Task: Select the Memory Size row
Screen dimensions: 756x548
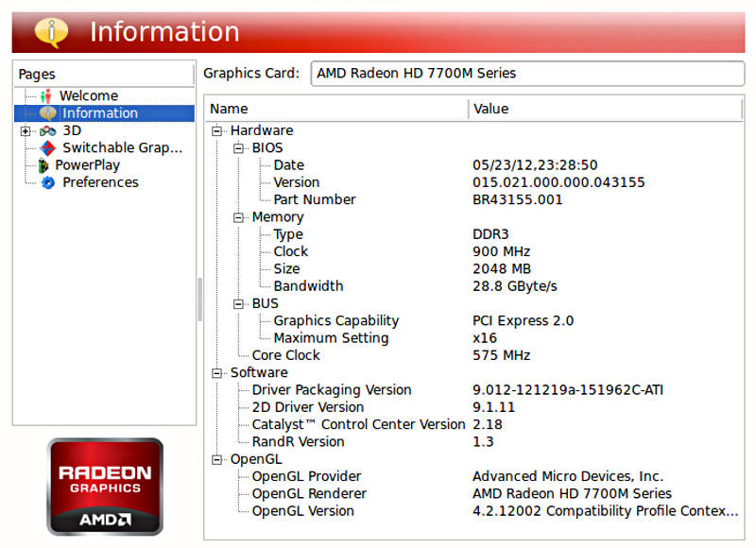Action: [476, 269]
